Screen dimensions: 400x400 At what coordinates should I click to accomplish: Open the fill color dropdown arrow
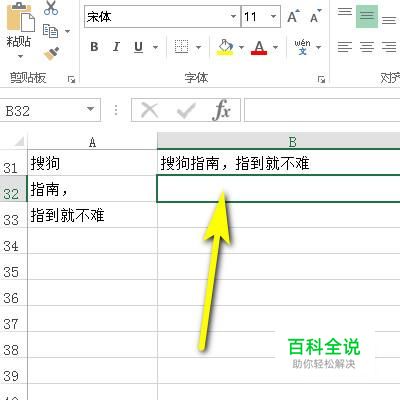pyautogui.click(x=241, y=47)
